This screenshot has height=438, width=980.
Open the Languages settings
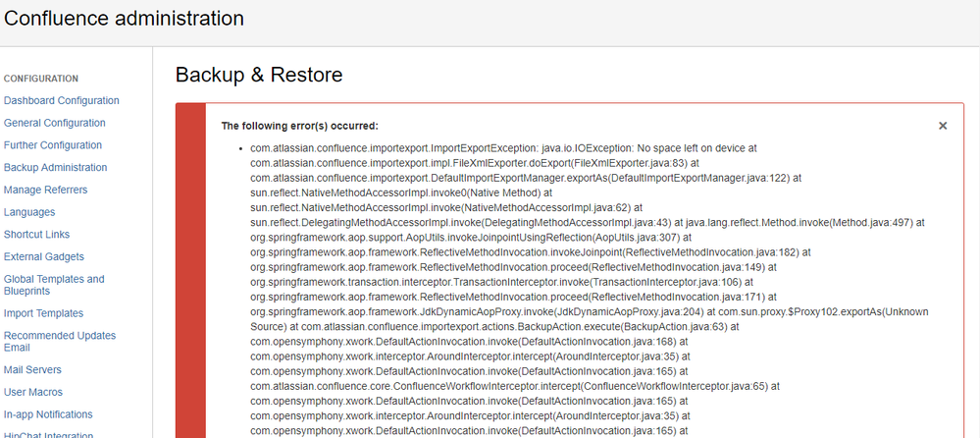click(x=29, y=212)
